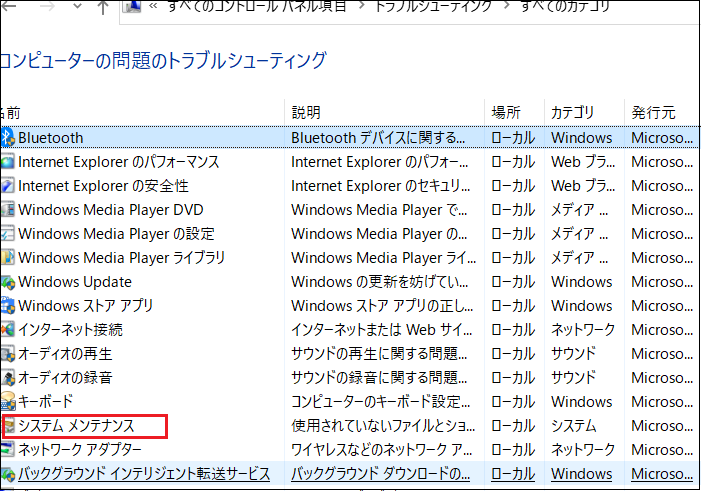Select Windows Media Player ライブラリ
Screen dimensions: 701x491
121,258
